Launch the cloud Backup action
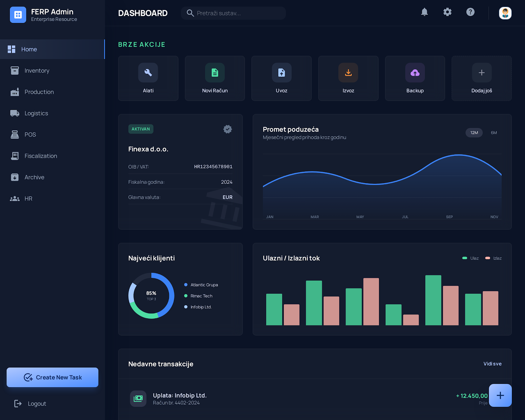525x420 pixels. [415, 78]
